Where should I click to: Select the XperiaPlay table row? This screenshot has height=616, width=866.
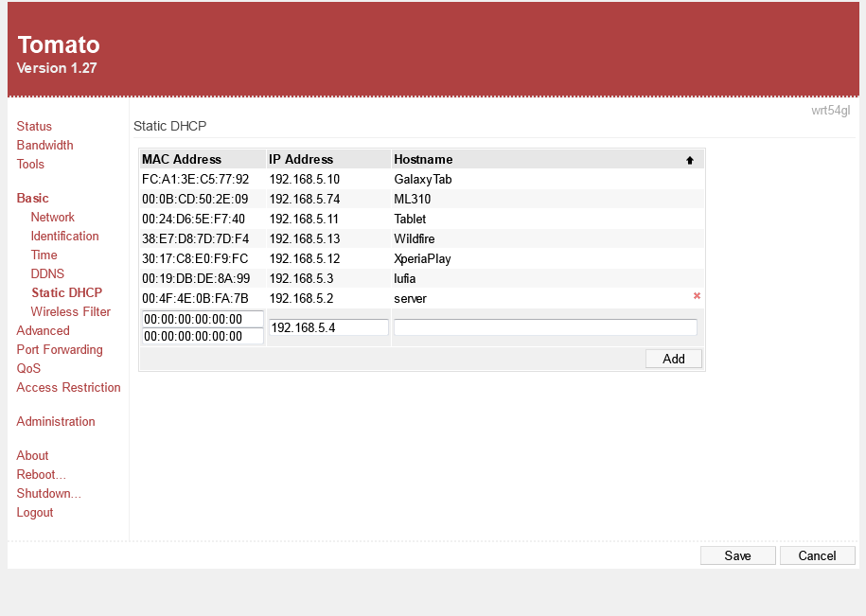[x=421, y=258]
